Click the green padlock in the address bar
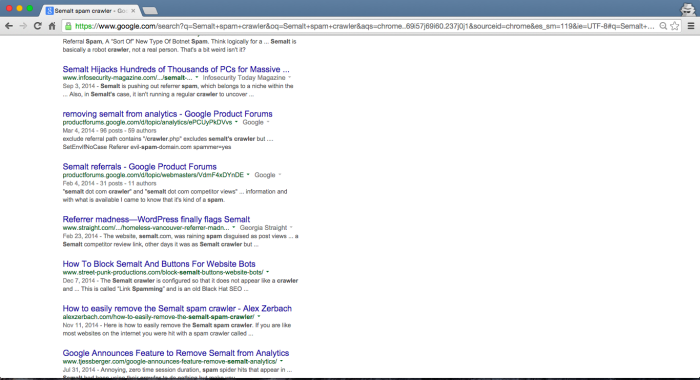Viewport: 700px width, 380px height. pyautogui.click(x=68, y=26)
